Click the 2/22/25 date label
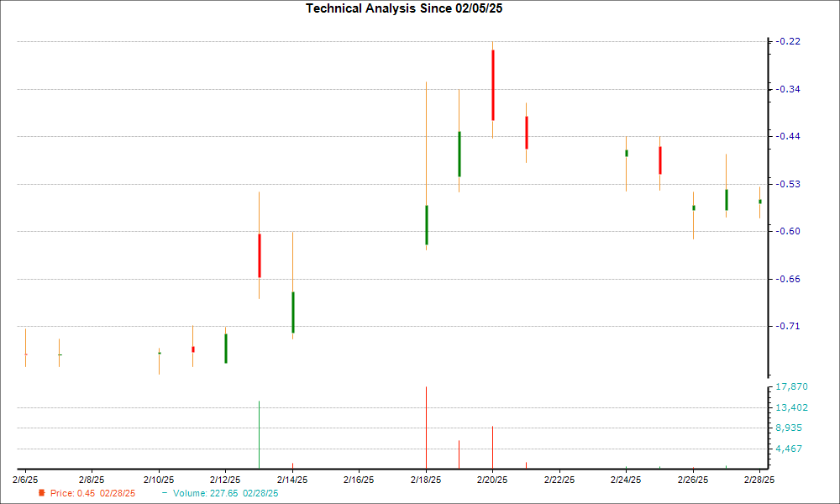 pyautogui.click(x=559, y=480)
